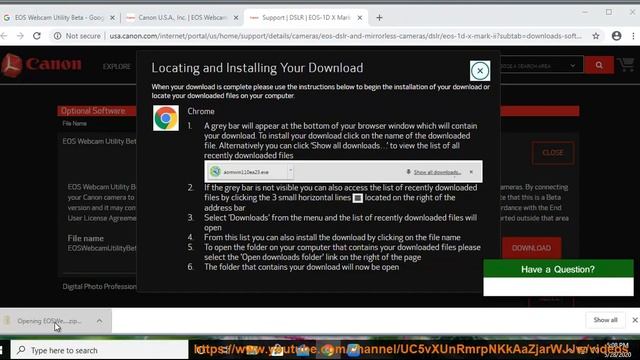The image size is (640, 360).
Task: Select the Digital Photo Professional row
Action: [x=100, y=287]
